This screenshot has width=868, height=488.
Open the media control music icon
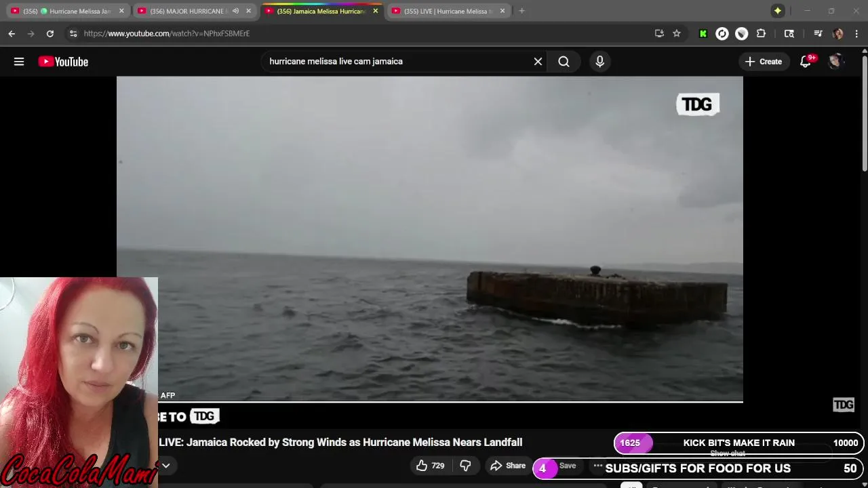[x=818, y=33]
